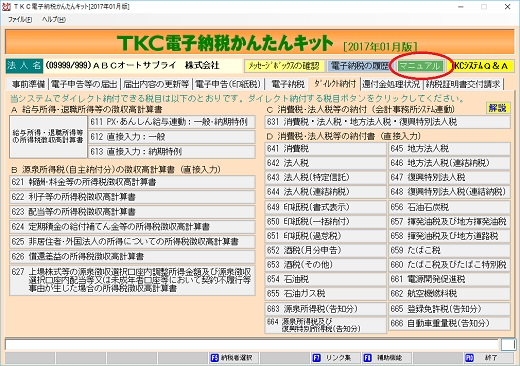Select 663 源泉所得税(告知分) button
Screen dimensions: 520x366
pos(326,309)
